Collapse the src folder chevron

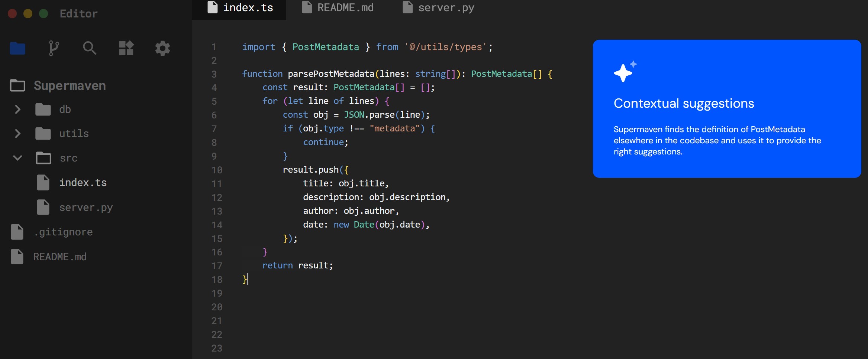point(17,158)
